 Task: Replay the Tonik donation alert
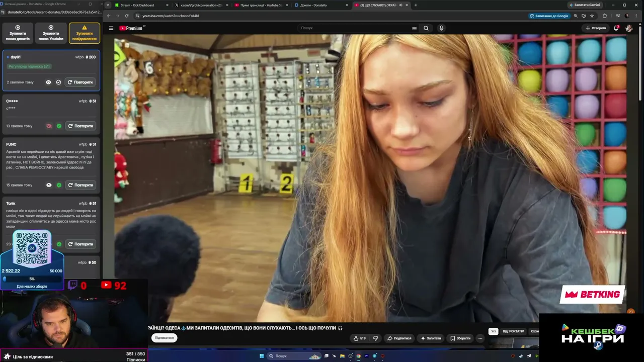[x=80, y=244]
